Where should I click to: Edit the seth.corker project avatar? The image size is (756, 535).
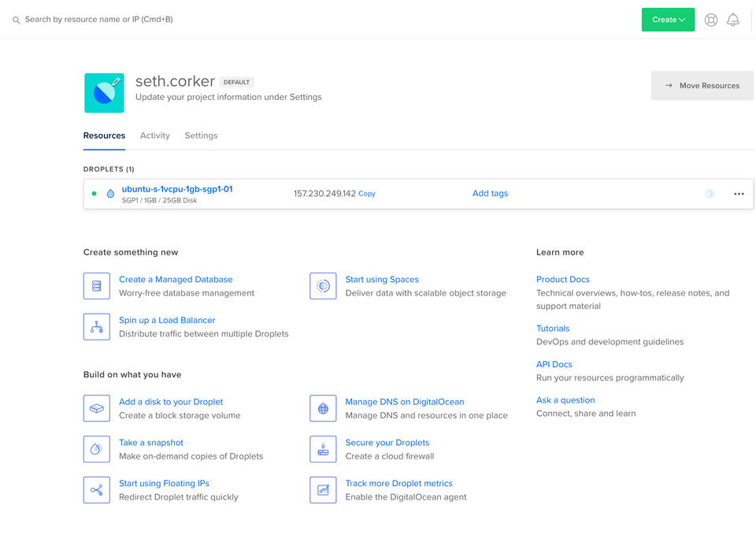[x=104, y=93]
